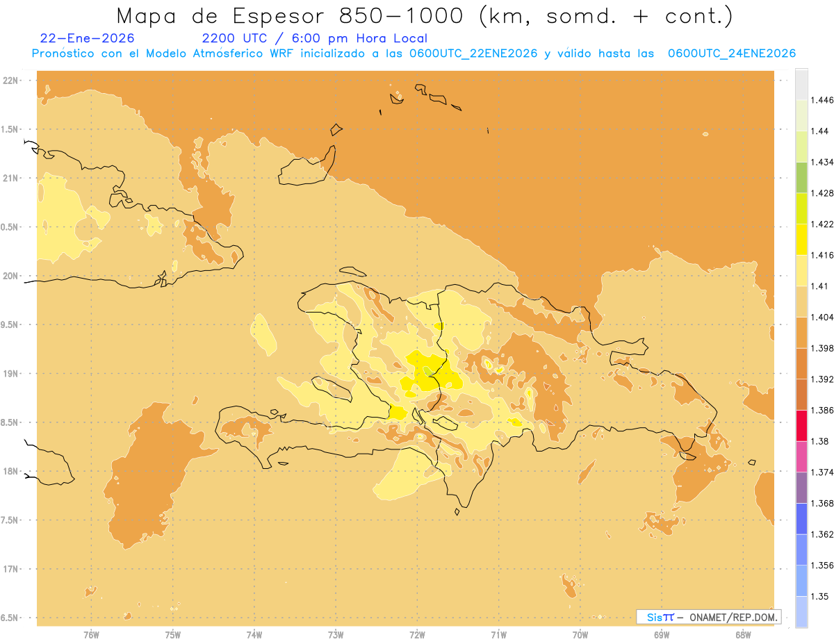Click the 1.404 color scale value
The width and height of the screenshot is (834, 644).
point(824,317)
